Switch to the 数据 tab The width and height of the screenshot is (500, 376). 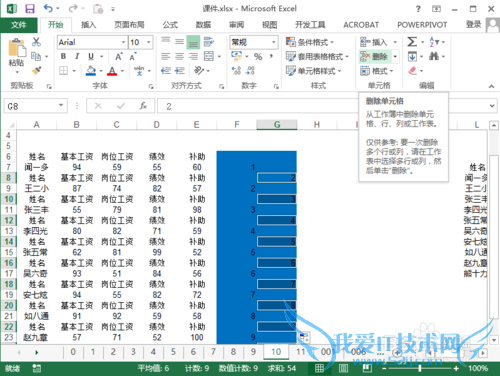point(203,25)
